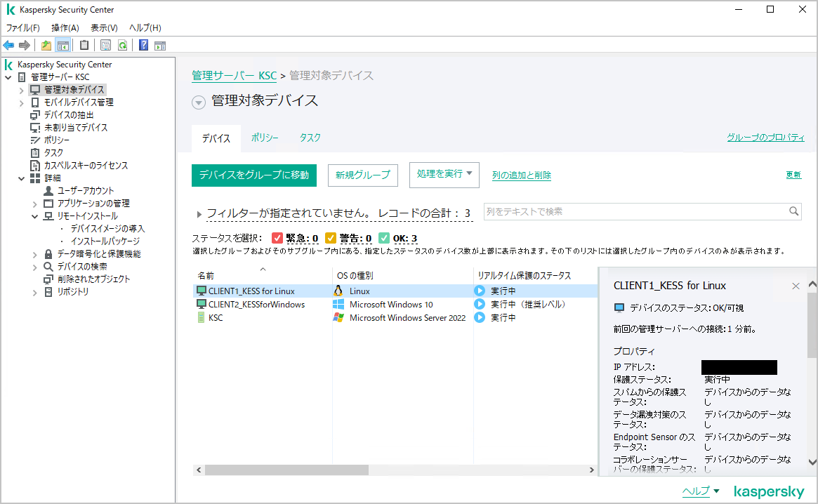Toggle the 緊急 red status checkbox
818x504 pixels.
(277, 238)
